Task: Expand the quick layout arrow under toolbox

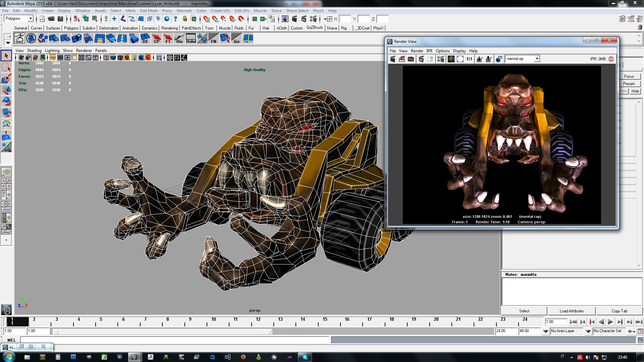Action: click(x=6, y=240)
